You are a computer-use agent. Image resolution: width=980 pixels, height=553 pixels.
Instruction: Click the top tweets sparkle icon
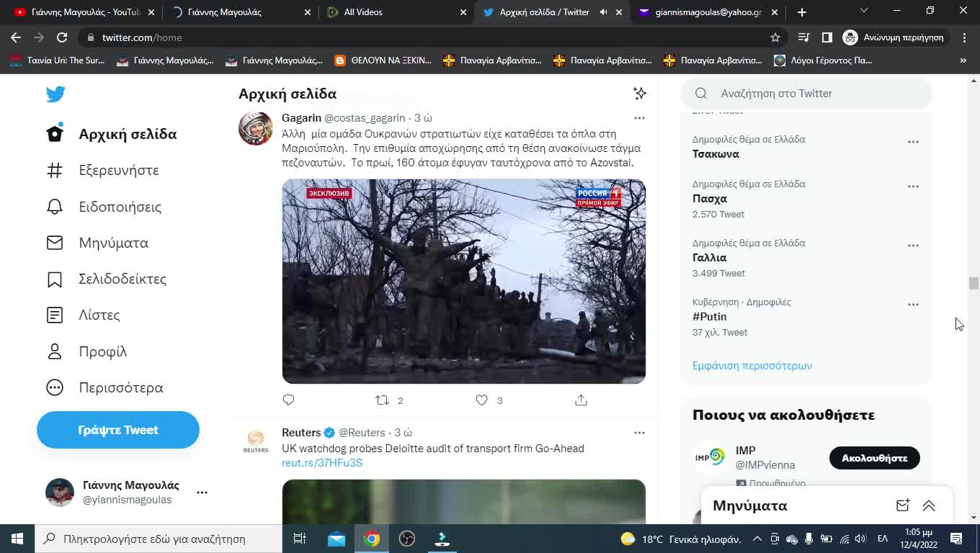[x=639, y=93]
